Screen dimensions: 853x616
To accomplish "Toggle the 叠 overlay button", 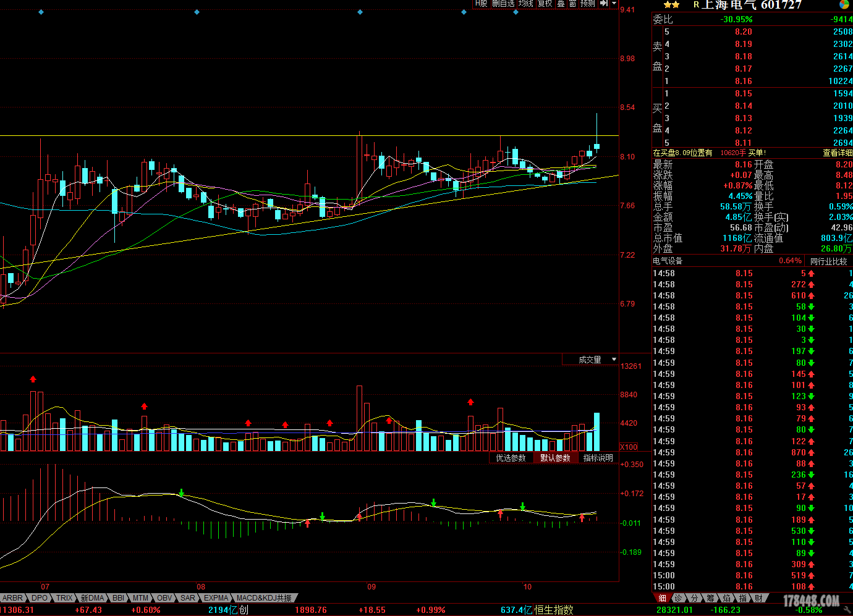I will (561, 3).
